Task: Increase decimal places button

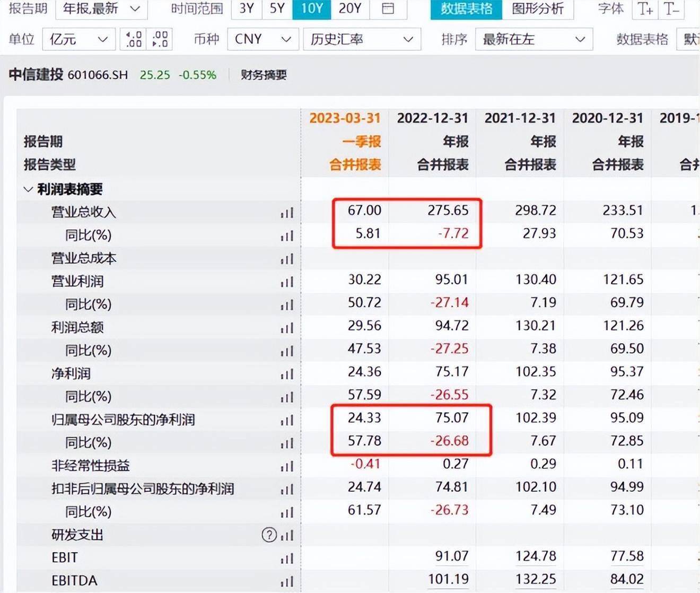Action: tap(134, 39)
